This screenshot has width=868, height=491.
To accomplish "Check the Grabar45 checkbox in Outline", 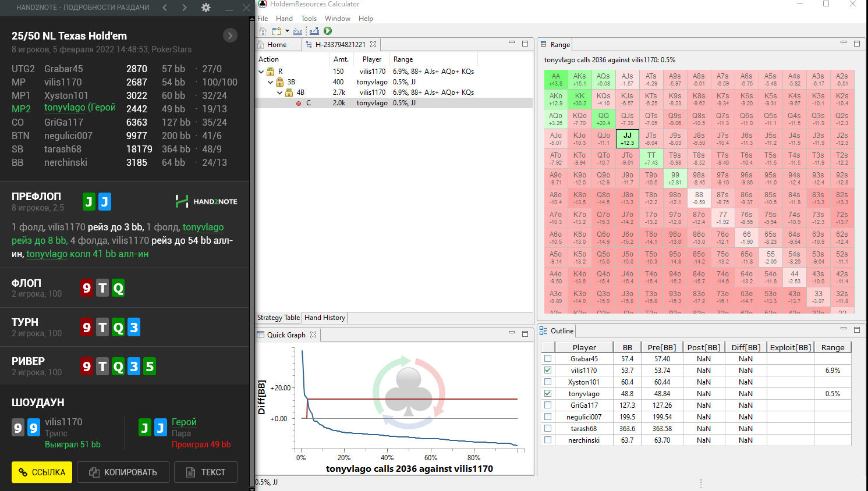I will point(548,358).
